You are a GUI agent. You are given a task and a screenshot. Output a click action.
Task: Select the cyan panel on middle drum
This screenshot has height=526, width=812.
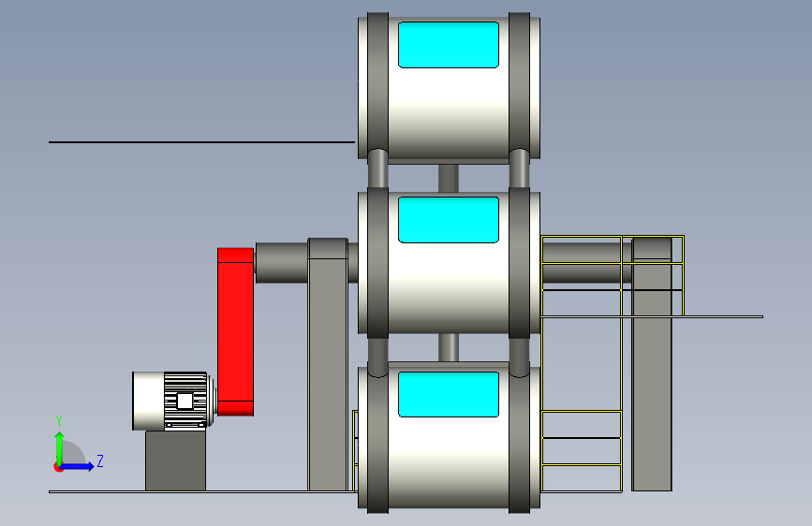click(449, 220)
